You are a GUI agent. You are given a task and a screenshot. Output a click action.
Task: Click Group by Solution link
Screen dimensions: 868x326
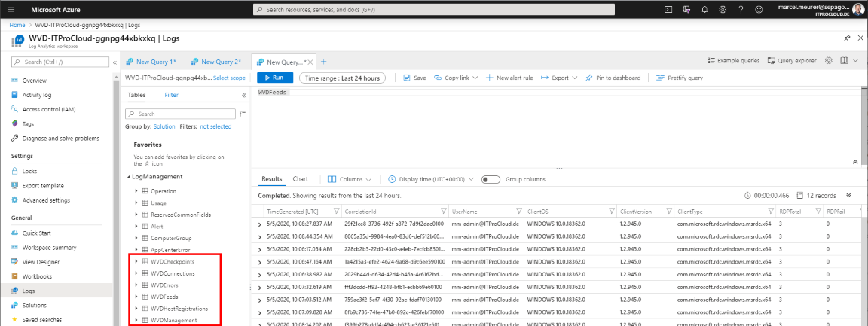point(164,126)
